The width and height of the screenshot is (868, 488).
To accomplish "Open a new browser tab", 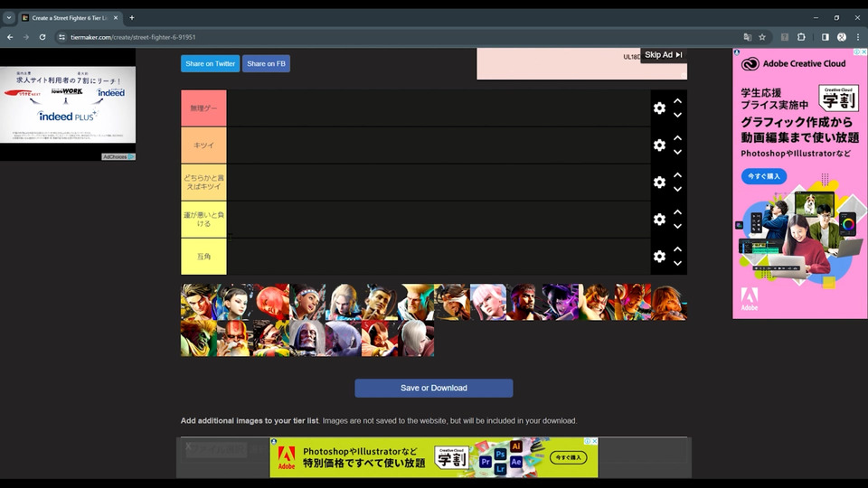I will (x=132, y=18).
